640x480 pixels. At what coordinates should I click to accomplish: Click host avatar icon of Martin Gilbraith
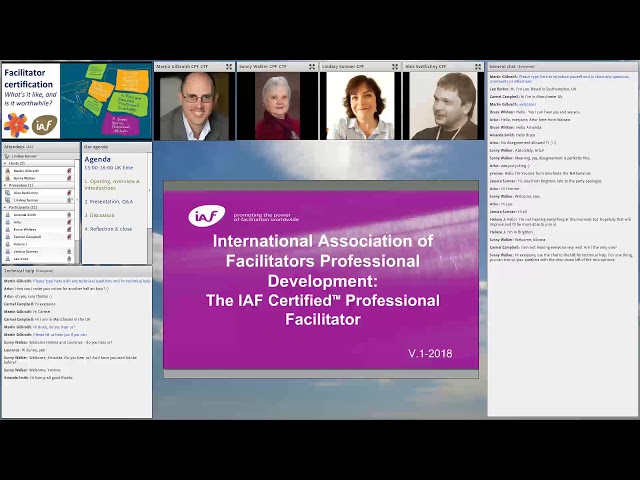[x=7, y=171]
